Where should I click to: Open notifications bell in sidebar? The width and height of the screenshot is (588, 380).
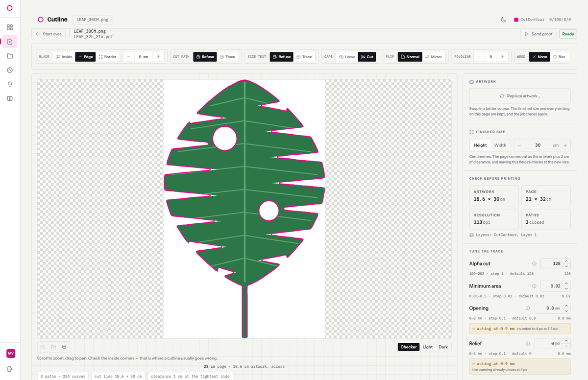click(10, 84)
